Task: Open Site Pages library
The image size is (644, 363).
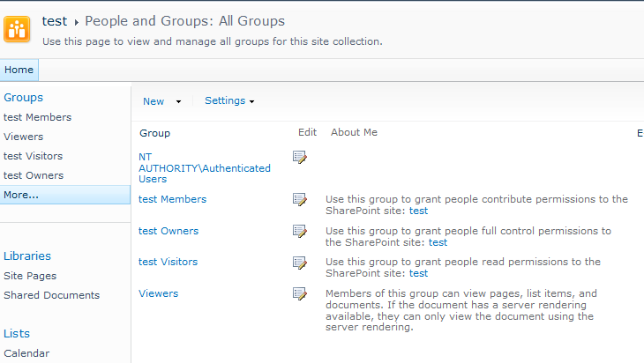Action: tap(30, 276)
